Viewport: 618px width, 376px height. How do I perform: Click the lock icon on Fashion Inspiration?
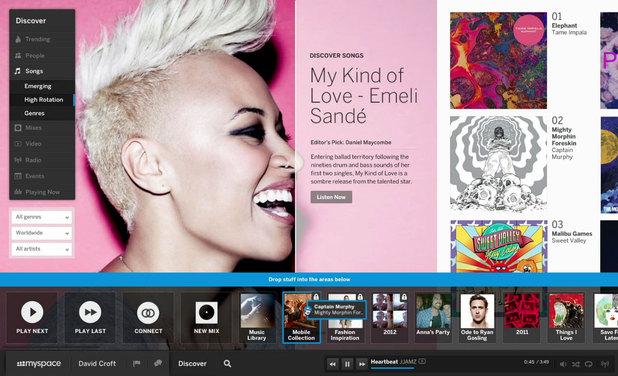(360, 297)
